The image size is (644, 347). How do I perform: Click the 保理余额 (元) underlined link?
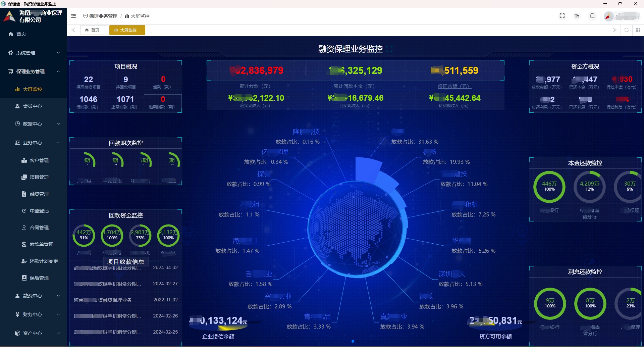click(x=454, y=86)
